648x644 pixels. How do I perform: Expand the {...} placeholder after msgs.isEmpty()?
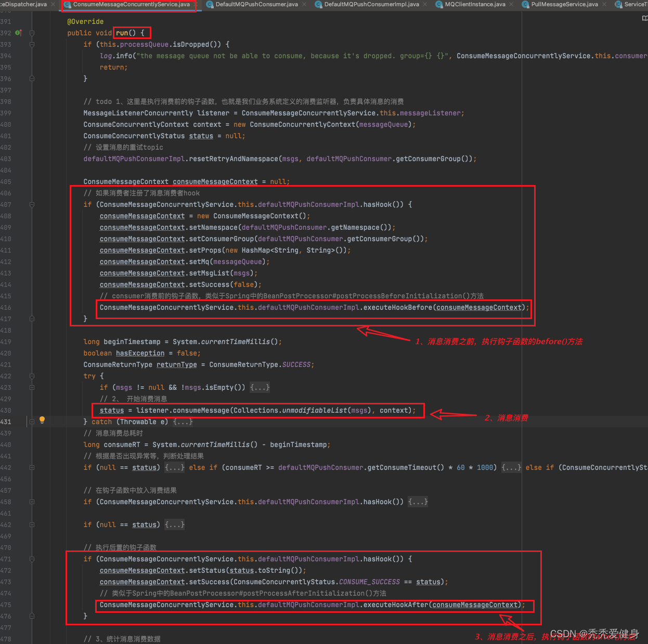tap(260, 387)
